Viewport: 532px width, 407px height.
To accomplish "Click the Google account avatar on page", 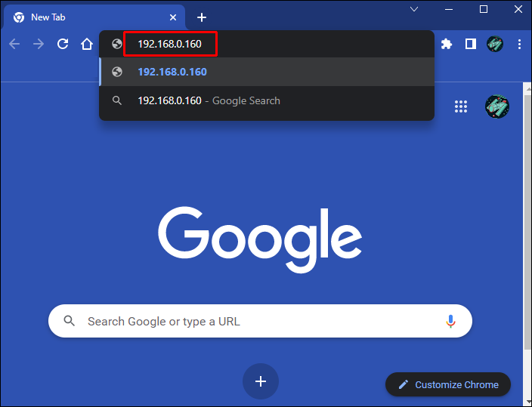I will point(497,106).
